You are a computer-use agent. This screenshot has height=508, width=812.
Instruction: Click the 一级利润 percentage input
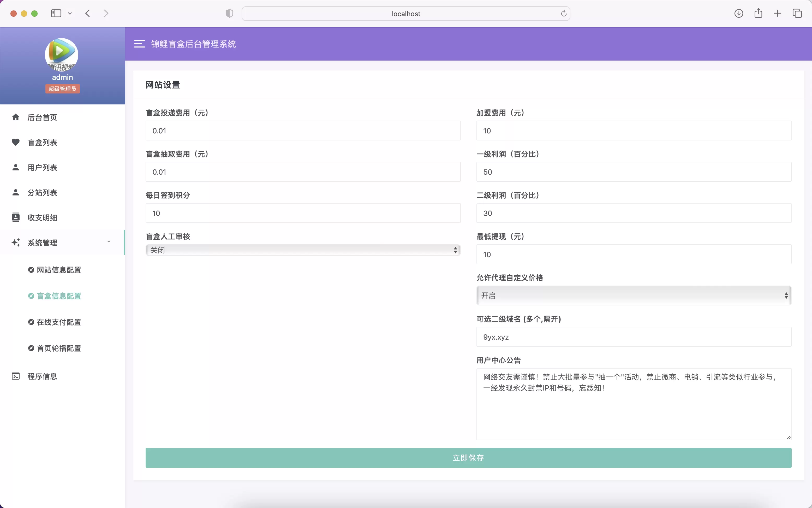(634, 172)
